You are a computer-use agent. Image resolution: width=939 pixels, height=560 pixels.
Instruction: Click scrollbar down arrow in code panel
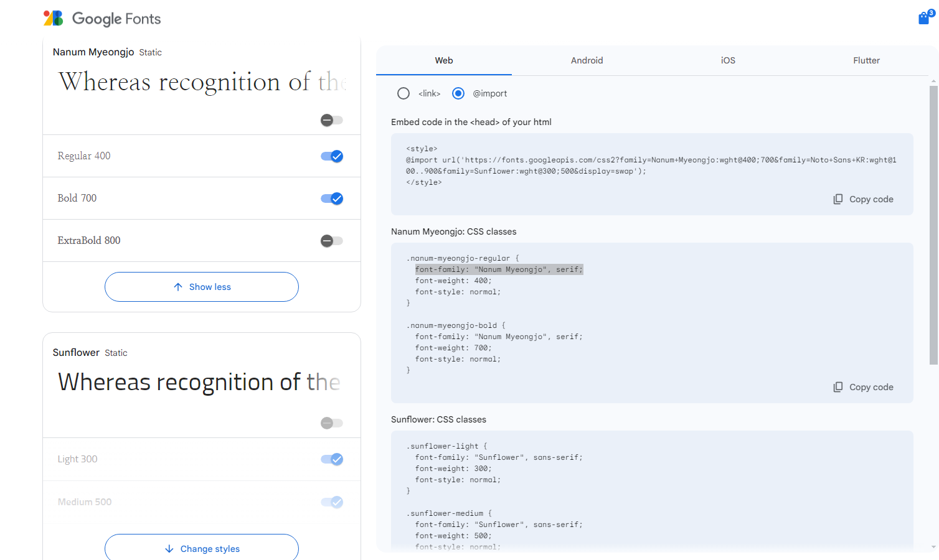[933, 547]
